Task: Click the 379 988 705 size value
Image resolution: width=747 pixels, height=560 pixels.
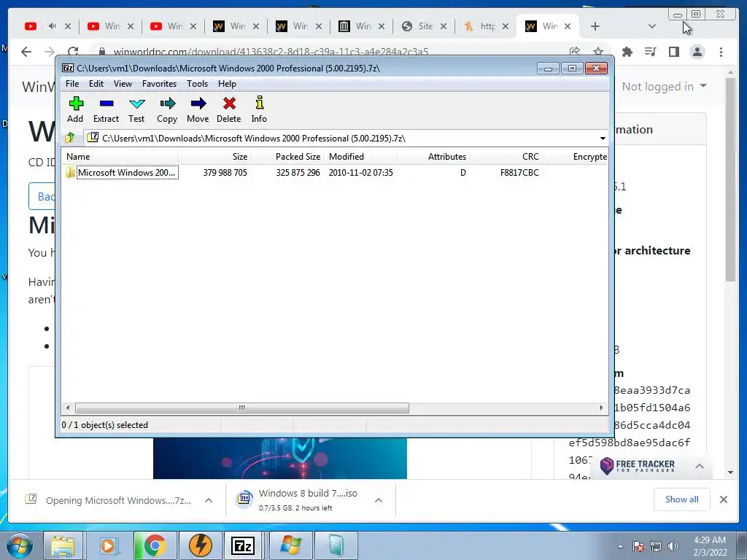Action: (x=225, y=172)
